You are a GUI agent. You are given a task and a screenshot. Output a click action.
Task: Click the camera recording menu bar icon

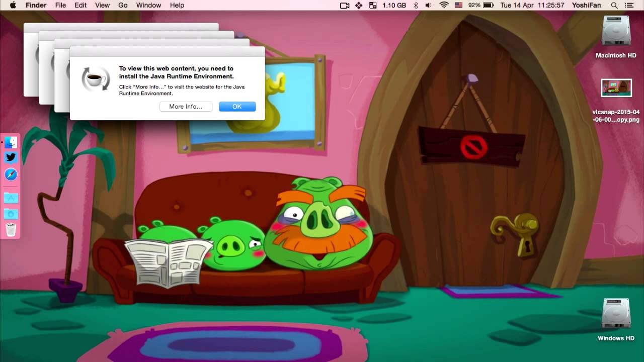[x=345, y=5]
